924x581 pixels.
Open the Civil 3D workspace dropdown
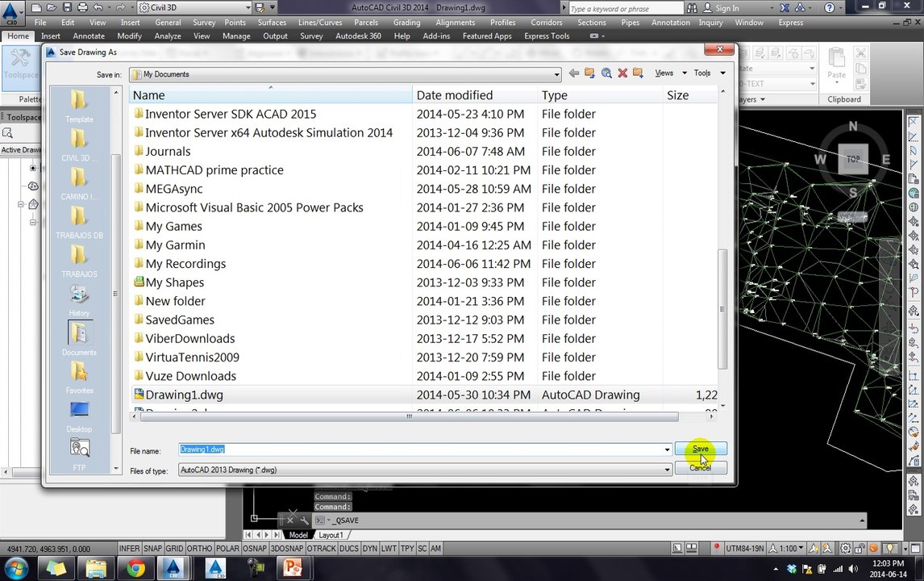pos(195,8)
